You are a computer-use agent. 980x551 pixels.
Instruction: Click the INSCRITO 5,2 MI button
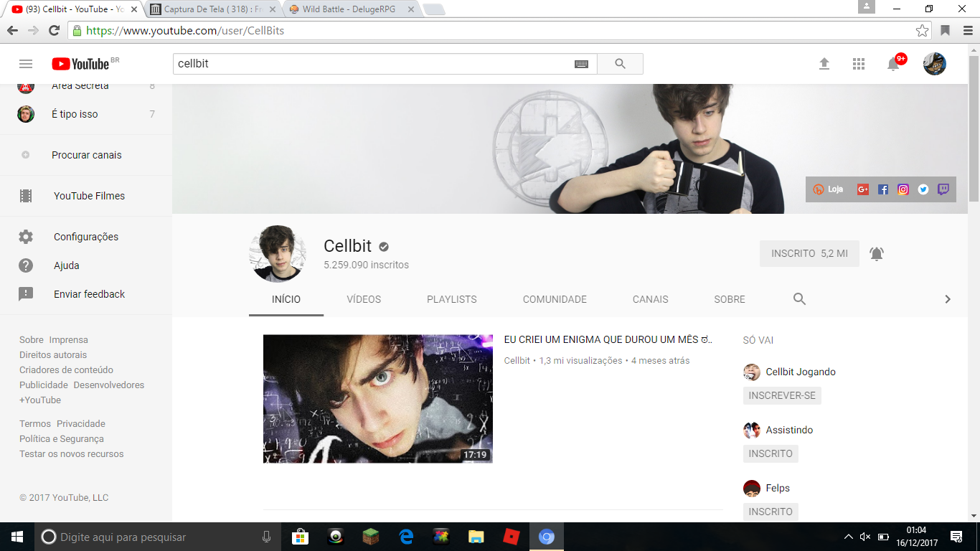(809, 253)
